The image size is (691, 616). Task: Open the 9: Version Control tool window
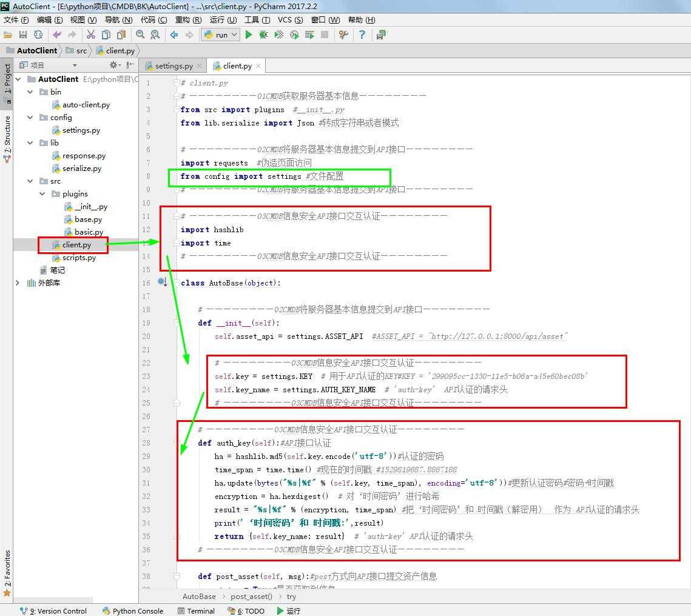54,611
